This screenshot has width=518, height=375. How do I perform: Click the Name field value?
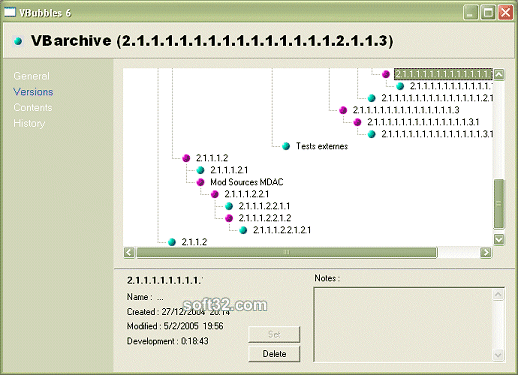160,297
